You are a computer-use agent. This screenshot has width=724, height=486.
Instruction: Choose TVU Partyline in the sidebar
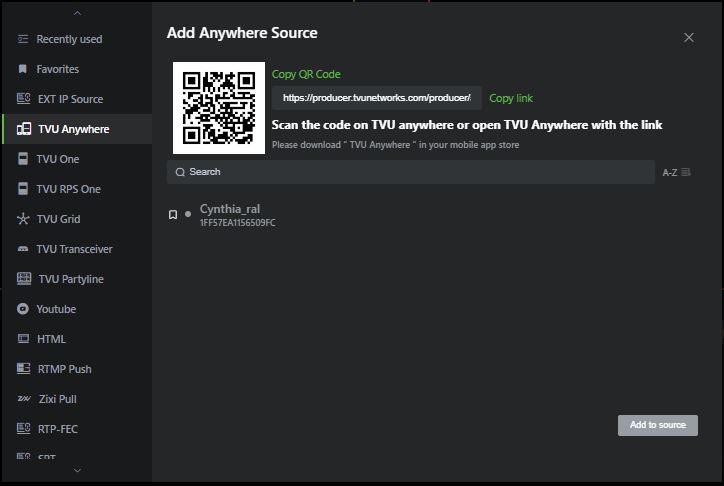click(x=77, y=279)
